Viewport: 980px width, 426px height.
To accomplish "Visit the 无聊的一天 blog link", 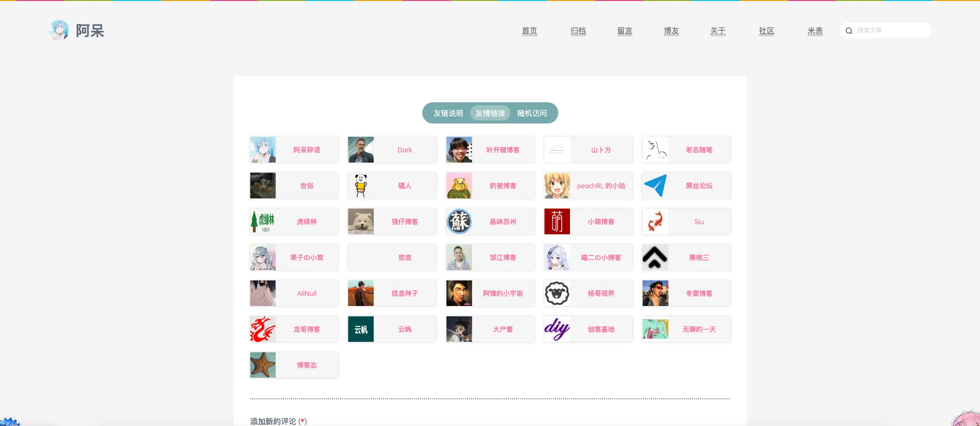I will (x=699, y=329).
